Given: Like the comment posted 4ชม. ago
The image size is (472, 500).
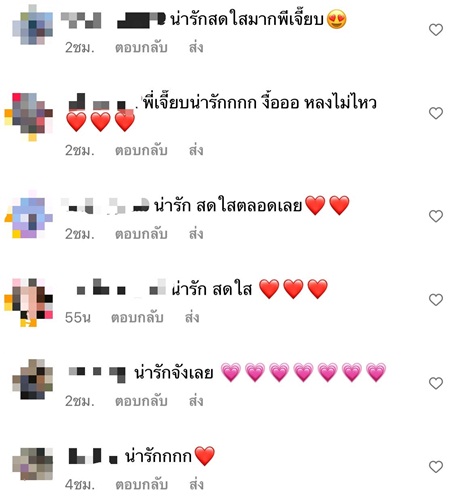Looking at the screenshot, I should point(436,467).
